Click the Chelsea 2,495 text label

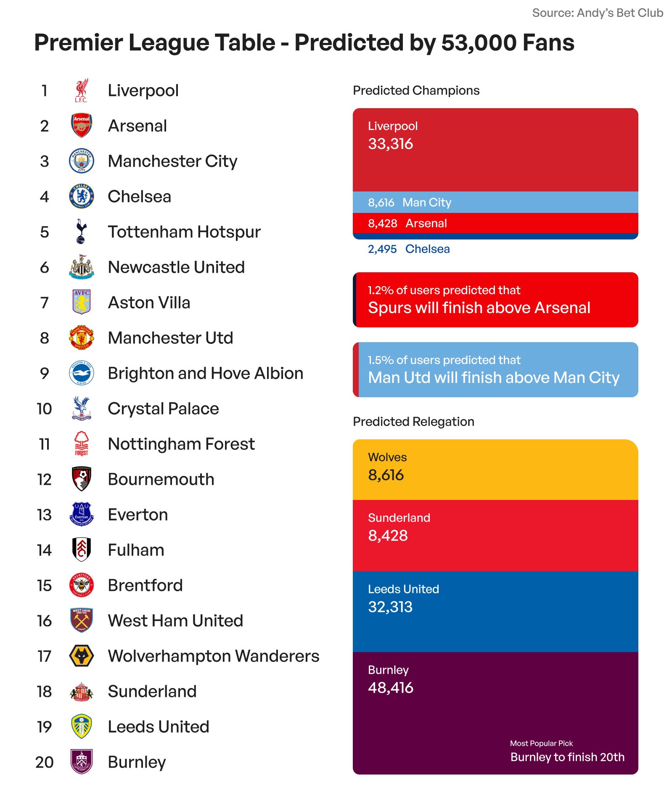tap(409, 249)
